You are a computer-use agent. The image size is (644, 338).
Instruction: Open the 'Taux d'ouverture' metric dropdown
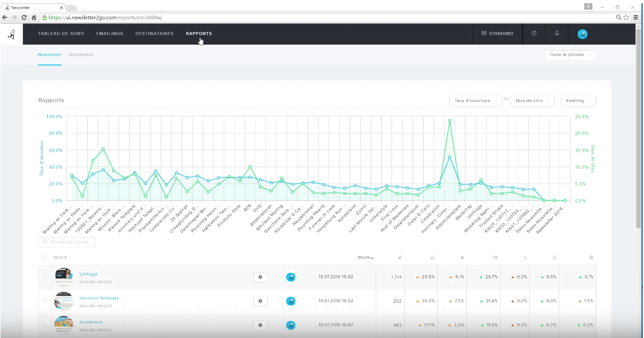[x=475, y=101]
